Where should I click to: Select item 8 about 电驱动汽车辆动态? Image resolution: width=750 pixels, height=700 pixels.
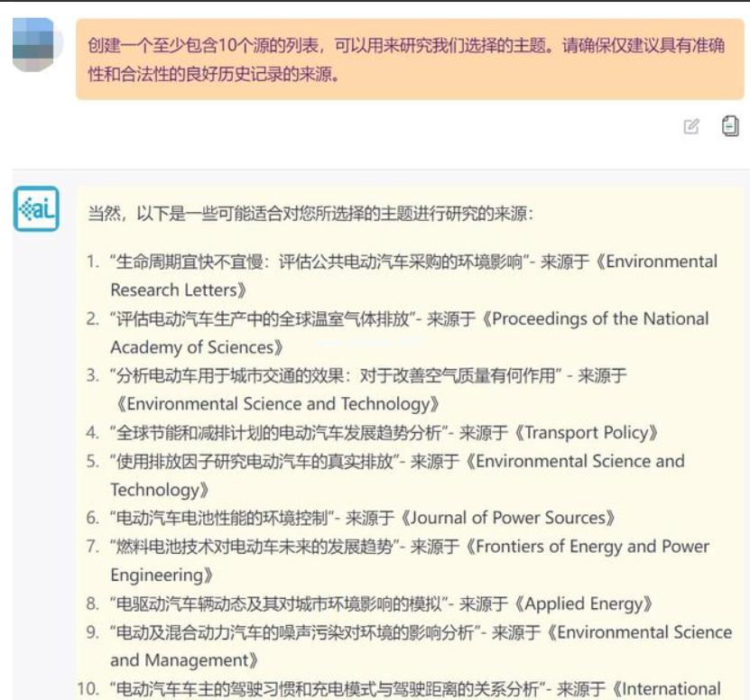coord(278,603)
